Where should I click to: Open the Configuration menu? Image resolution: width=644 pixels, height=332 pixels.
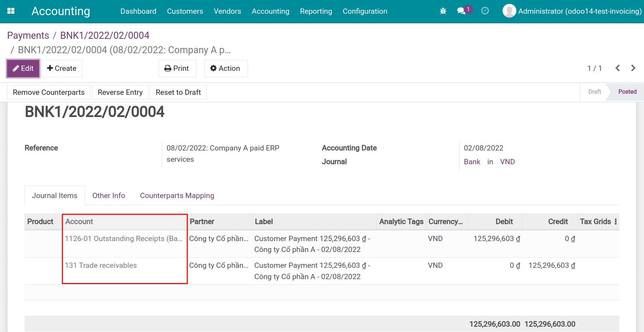point(365,11)
